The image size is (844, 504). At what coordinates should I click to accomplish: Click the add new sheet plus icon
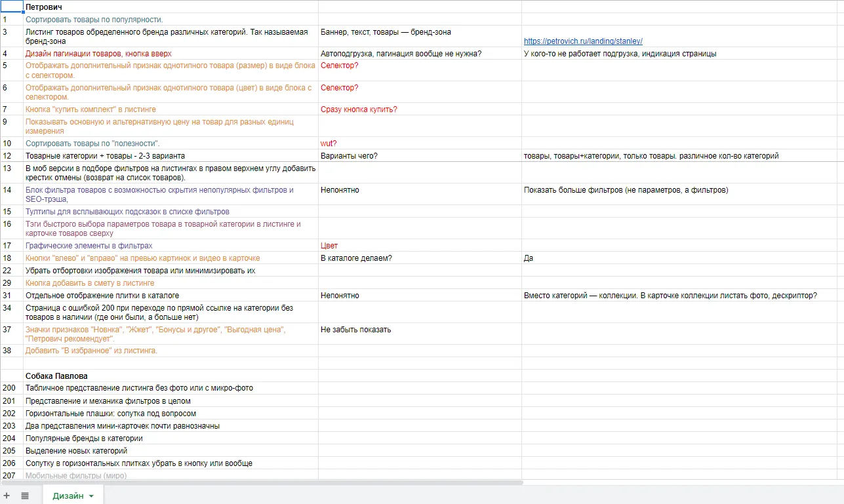[x=7, y=495]
